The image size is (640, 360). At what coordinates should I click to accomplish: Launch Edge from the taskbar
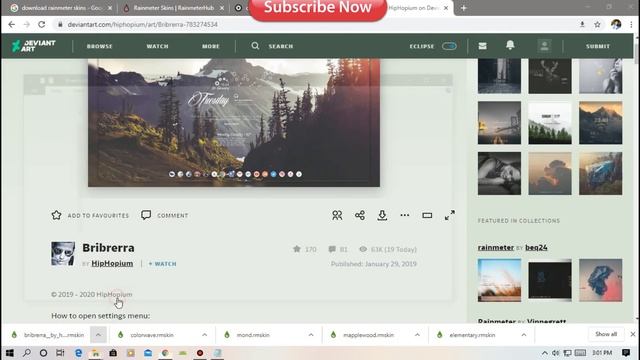[x=78, y=353]
